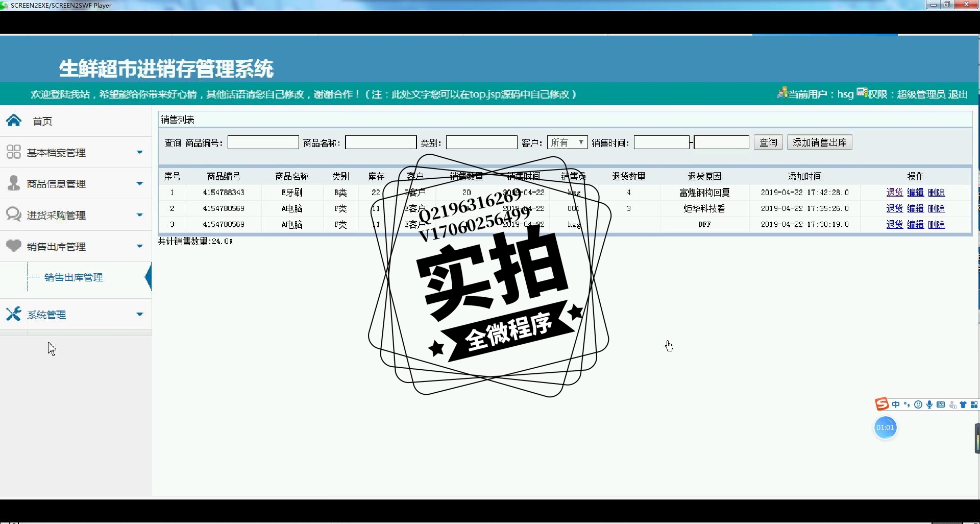
Task: Click 退货 link for row 2
Action: click(895, 208)
